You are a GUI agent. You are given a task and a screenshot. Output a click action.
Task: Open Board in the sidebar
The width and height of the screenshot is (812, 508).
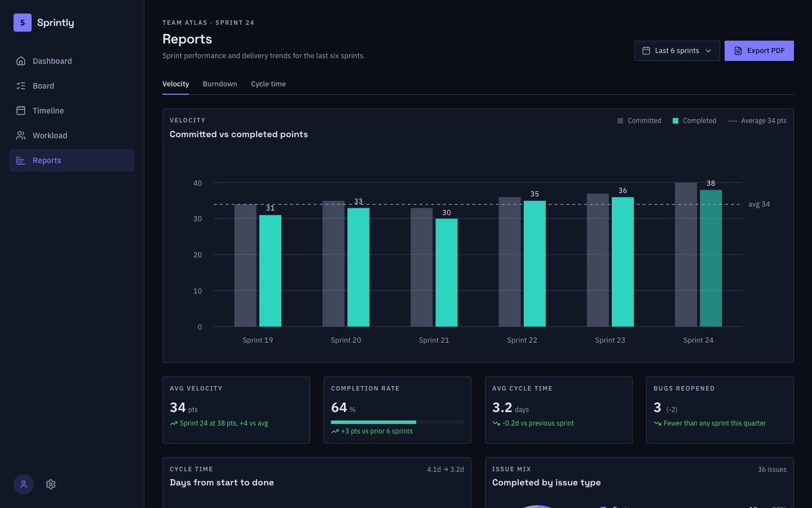click(72, 86)
